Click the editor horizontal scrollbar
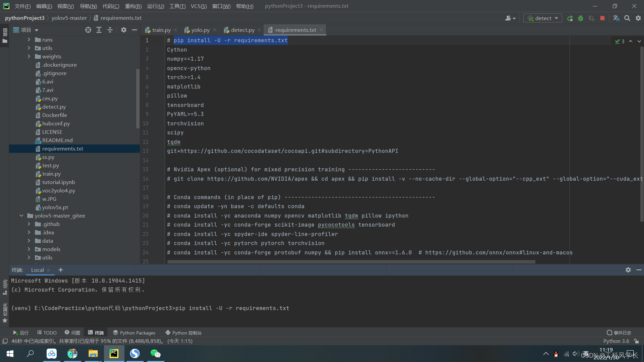This screenshot has width=644, height=362. pos(351,262)
